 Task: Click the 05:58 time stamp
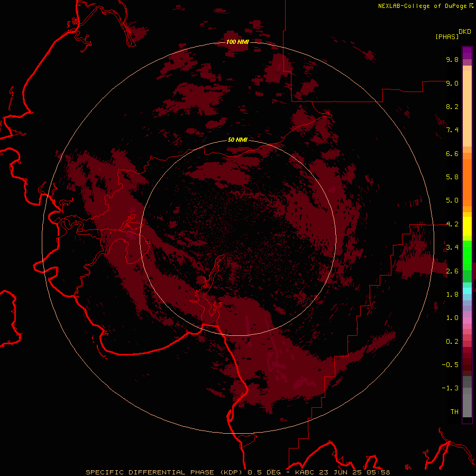[x=378, y=472]
